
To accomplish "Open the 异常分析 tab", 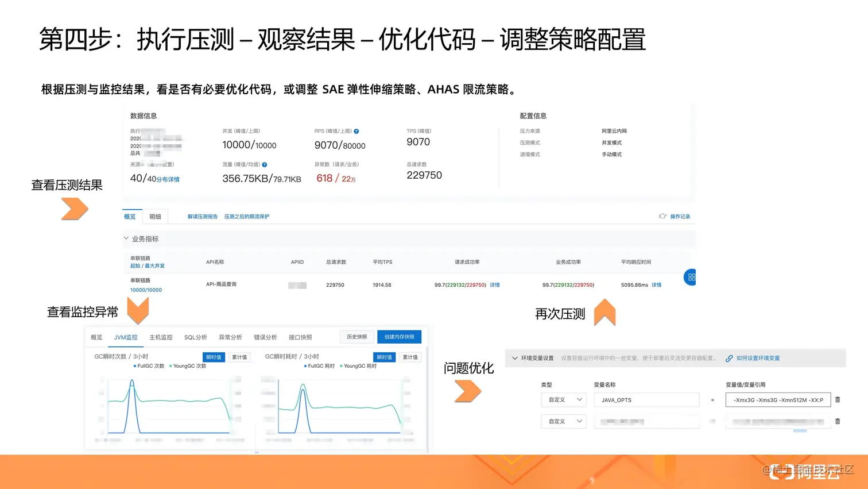I will [230, 337].
